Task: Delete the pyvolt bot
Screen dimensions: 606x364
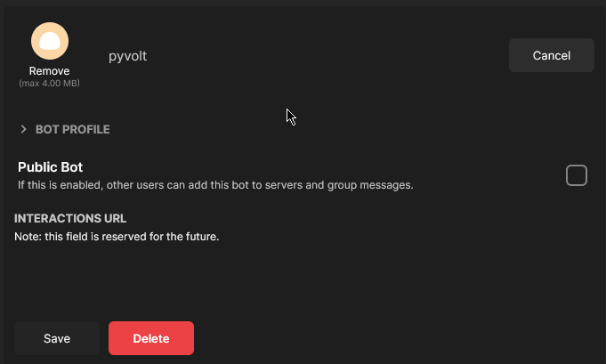Action: [151, 338]
